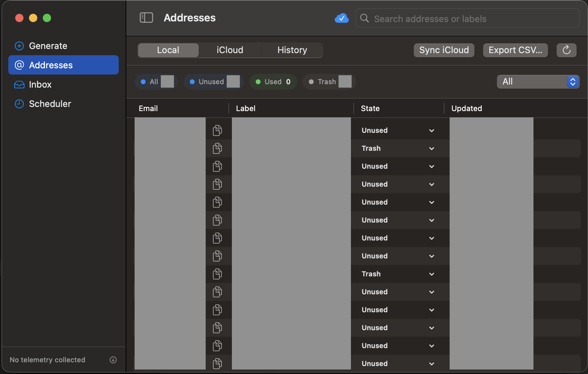Copy the email in the last visible row
This screenshot has width=588, height=374.
click(x=217, y=364)
